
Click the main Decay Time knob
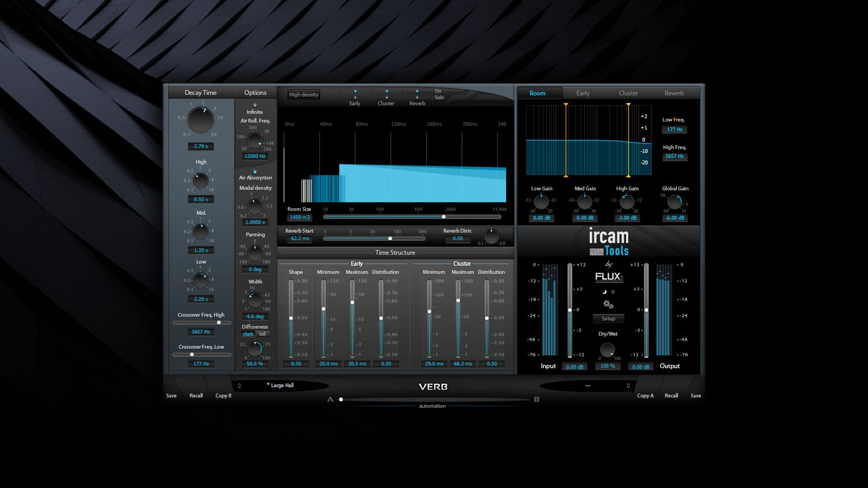(x=201, y=120)
